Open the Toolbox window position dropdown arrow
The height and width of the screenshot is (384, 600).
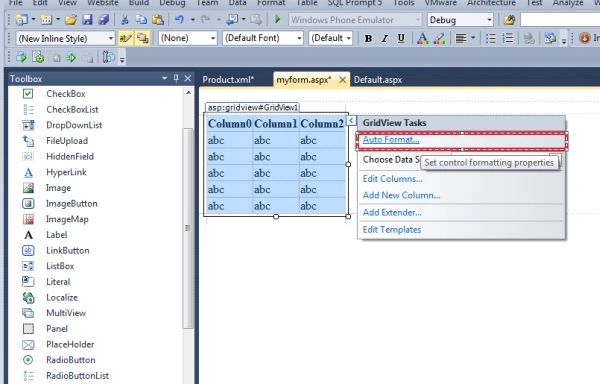(x=165, y=78)
